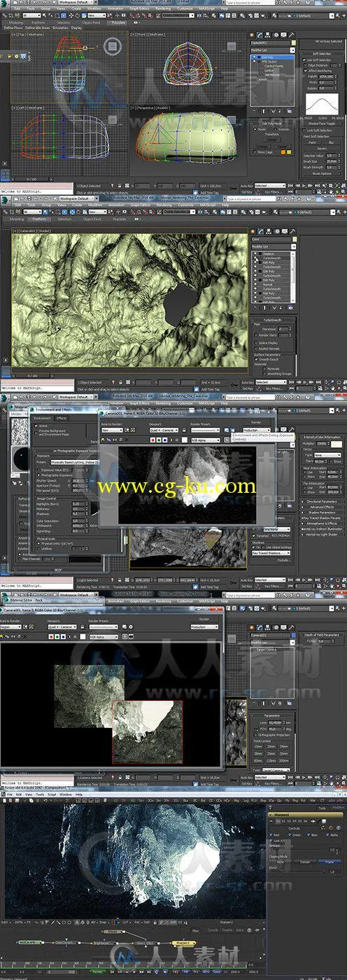Select the Animate radio under Edit Poly Mode
Image resolution: width=347 pixels, height=980 pixels.
coord(276,129)
